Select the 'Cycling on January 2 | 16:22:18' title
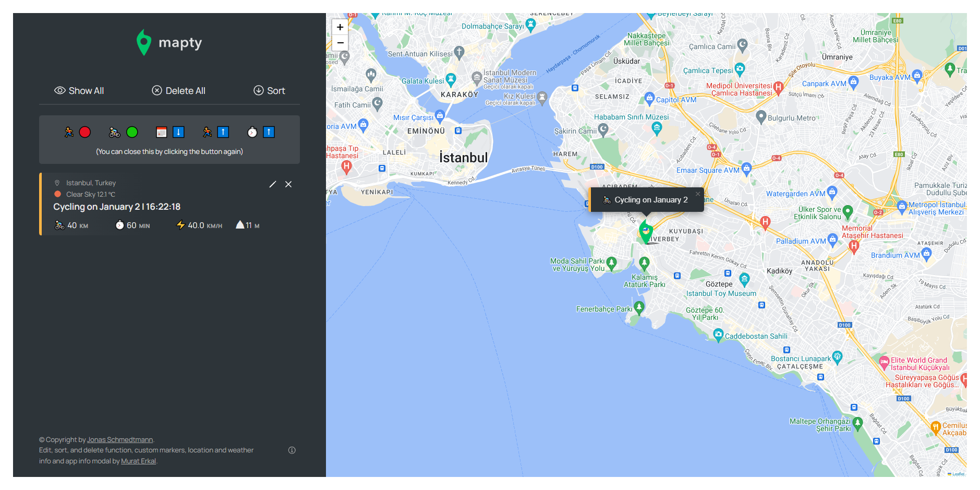This screenshot has width=980, height=490. pyautogui.click(x=117, y=207)
